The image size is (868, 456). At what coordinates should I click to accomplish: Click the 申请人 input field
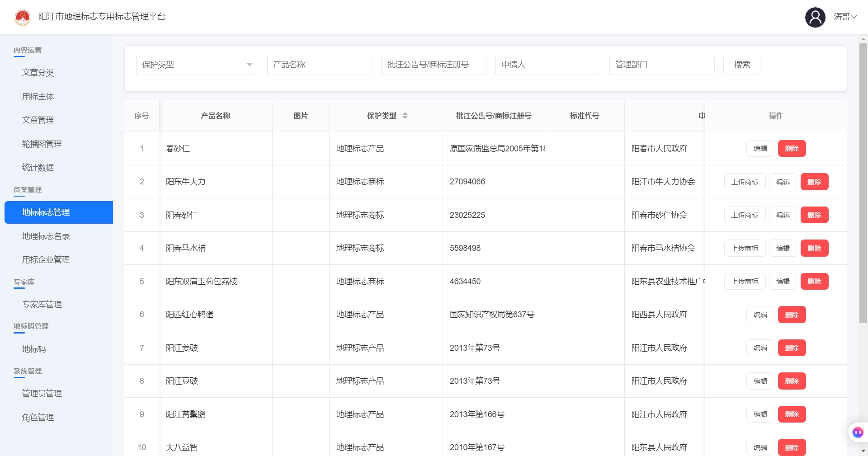[548, 65]
